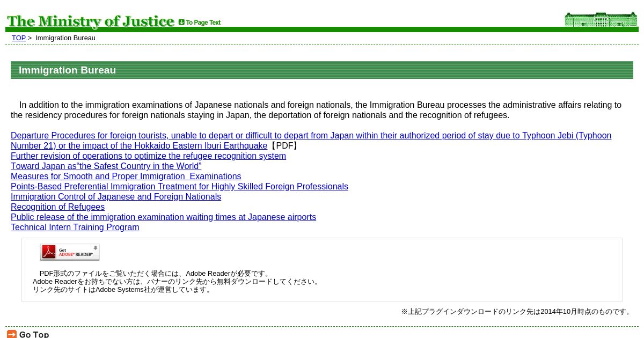Click the To Page Text link

(200, 23)
